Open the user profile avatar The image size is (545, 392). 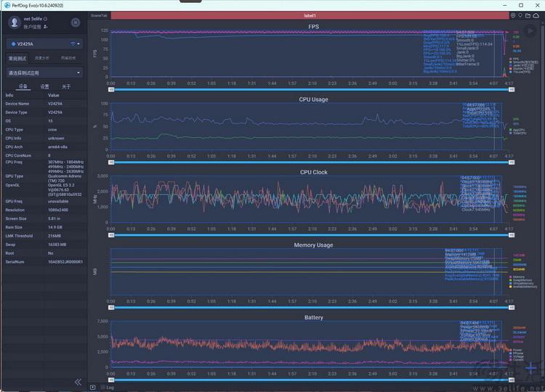(15, 23)
